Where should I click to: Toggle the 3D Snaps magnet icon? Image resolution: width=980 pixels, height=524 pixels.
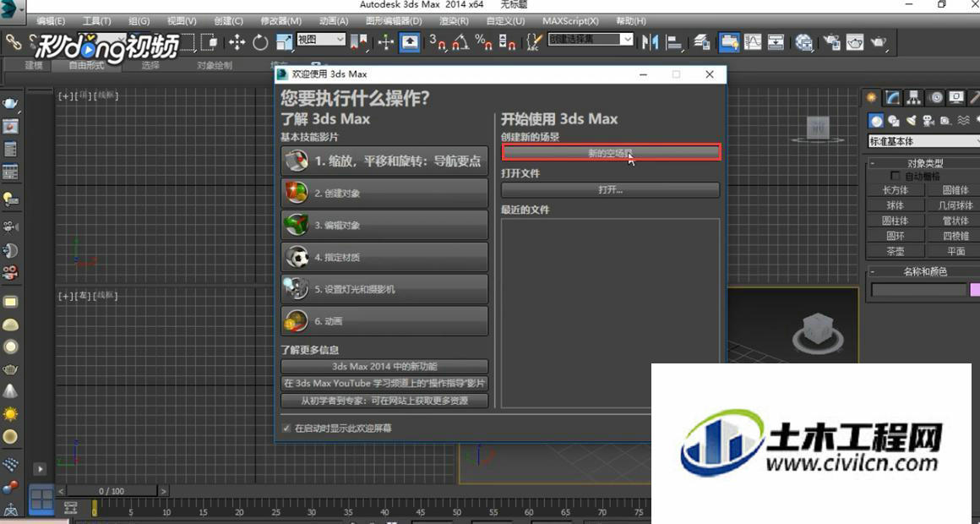(437, 42)
